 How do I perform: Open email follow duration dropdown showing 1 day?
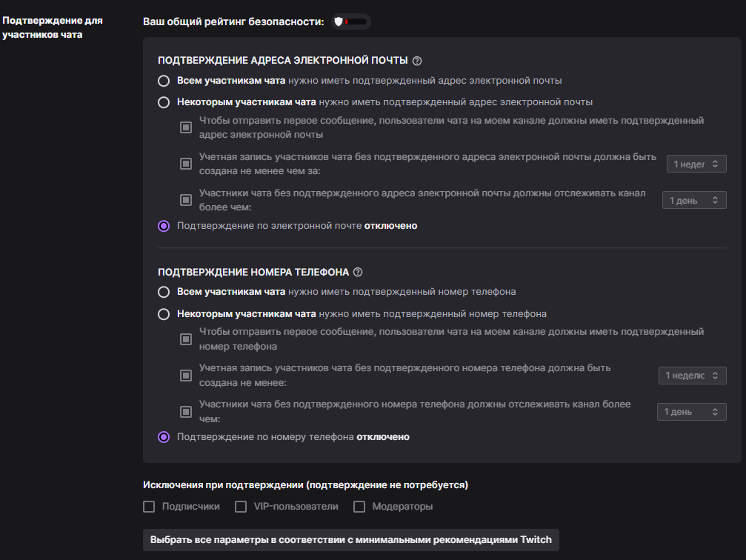(x=694, y=200)
